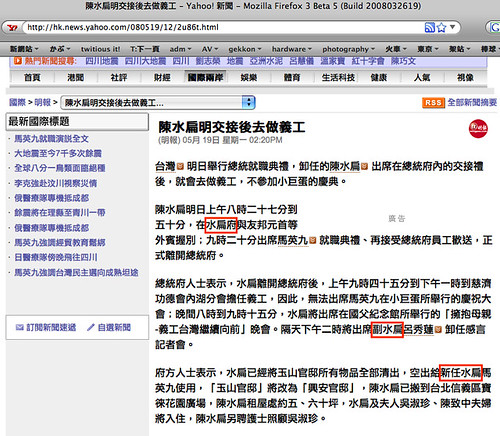Switch to the 人氣 tab
500x436 pixels.
coord(422,77)
